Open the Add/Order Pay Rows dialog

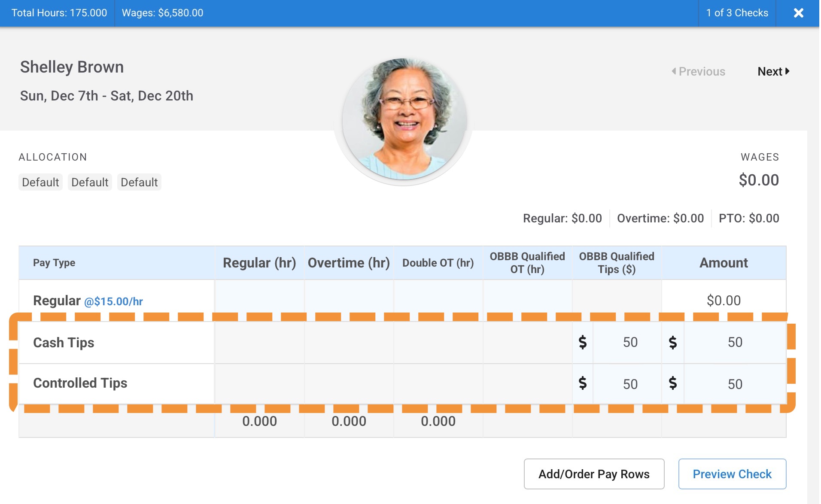(x=594, y=474)
